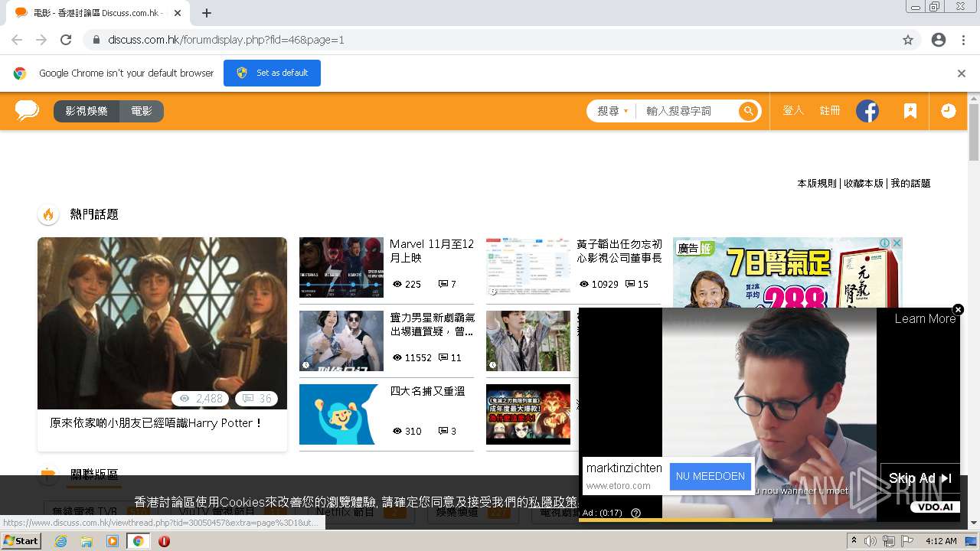Click the orange search magnifier button
This screenshot has width=980, height=551.
click(x=748, y=111)
